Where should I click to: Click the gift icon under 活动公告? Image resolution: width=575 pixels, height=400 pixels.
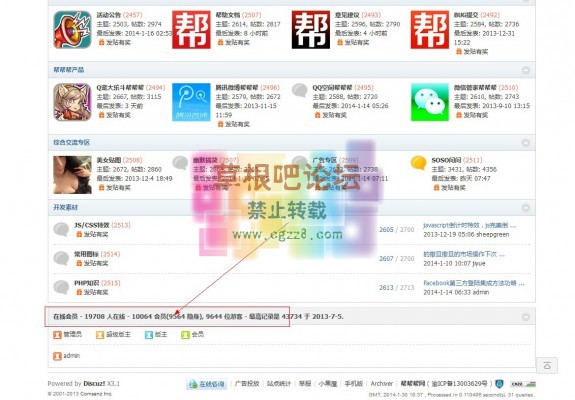coord(102,43)
